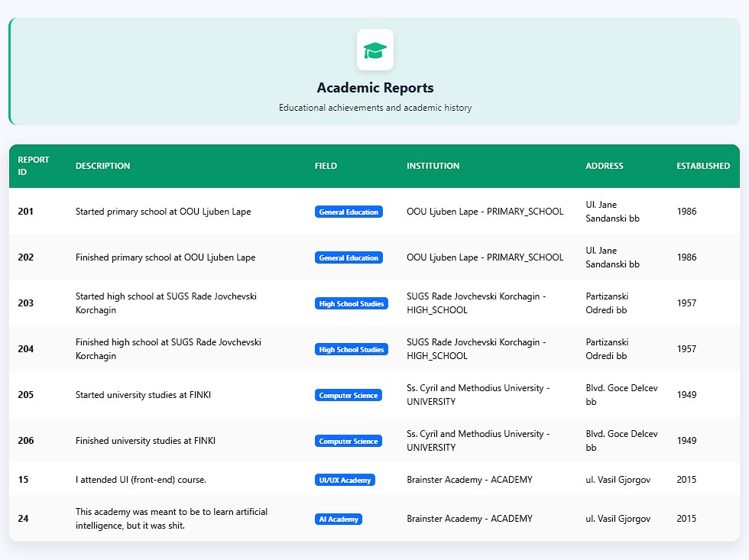
Task: Click the REPORT ID column header
Action: coord(34,166)
